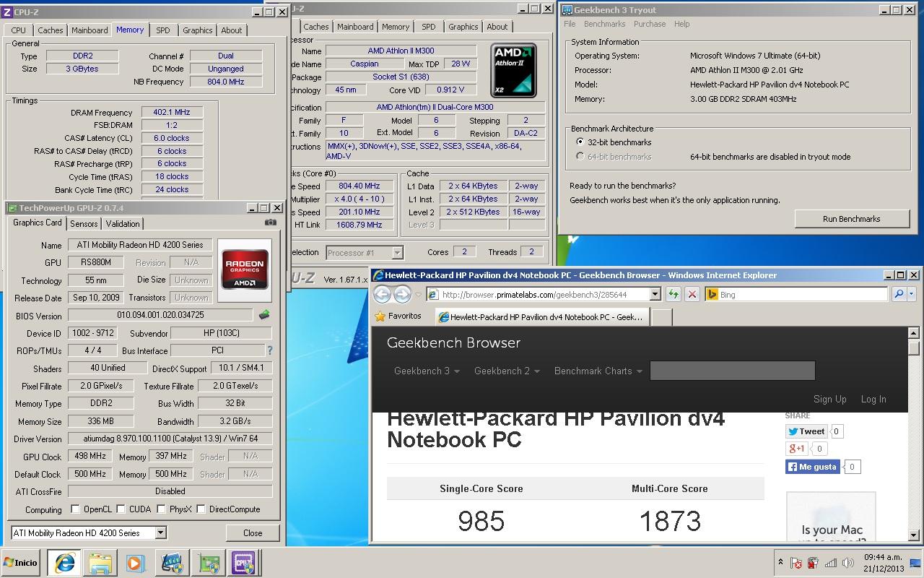Screen dimensions: 924x578
Task: Toggle the OpenCL checkbox in GPU-Z
Action: [x=75, y=509]
